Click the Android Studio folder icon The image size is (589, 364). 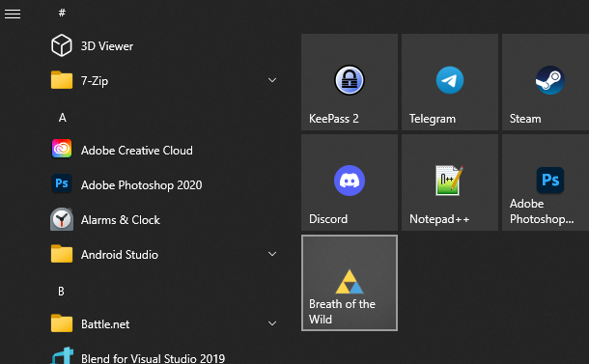[62, 254]
